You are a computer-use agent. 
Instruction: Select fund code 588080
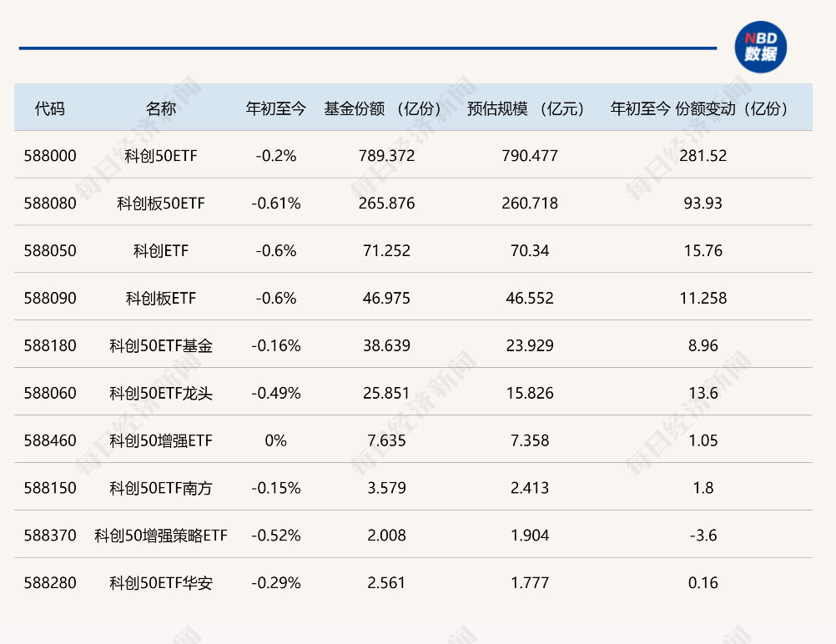(50, 204)
